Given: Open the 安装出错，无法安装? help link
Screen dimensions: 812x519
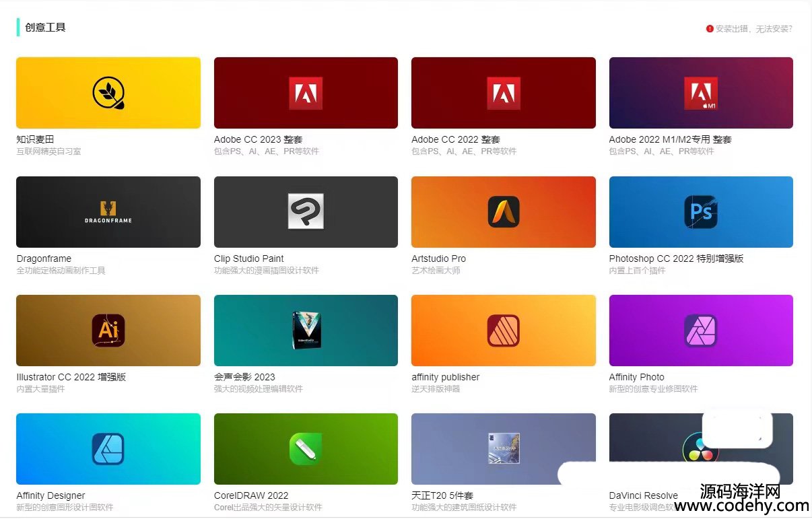Looking at the screenshot, I should (x=753, y=29).
